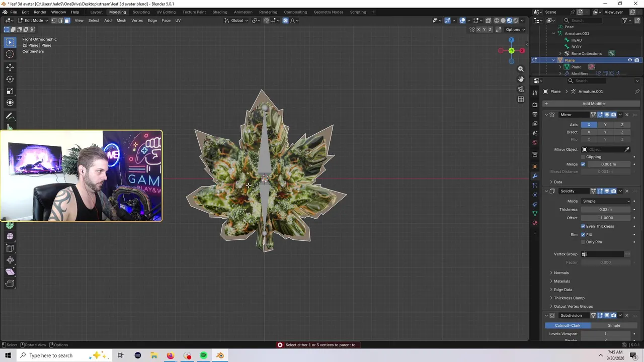The image size is (644, 362).
Task: Open the Render menu
Action: click(40, 12)
